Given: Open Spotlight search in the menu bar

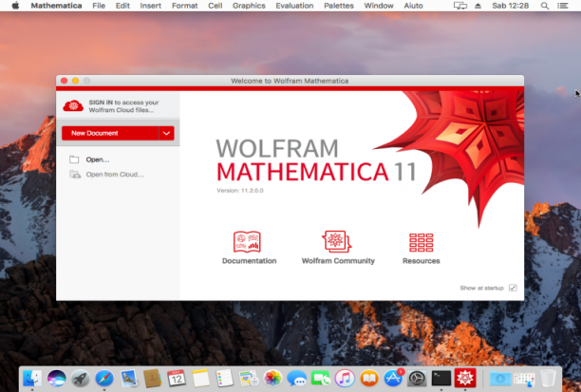Looking at the screenshot, I should click(x=545, y=6).
